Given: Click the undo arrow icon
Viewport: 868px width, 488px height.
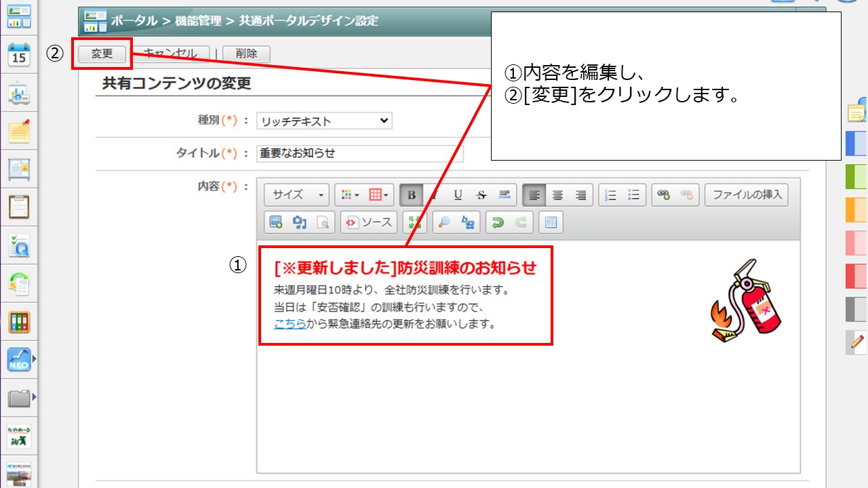Looking at the screenshot, I should 498,222.
